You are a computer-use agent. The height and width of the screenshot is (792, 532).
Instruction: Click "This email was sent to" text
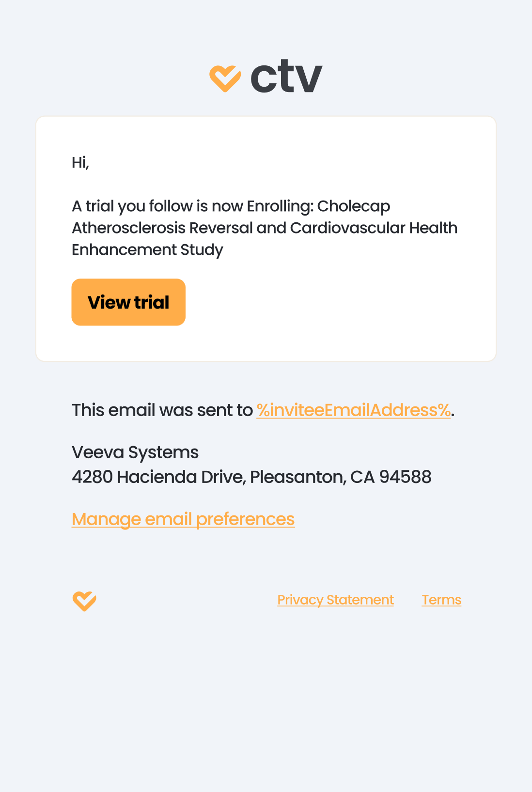click(162, 410)
